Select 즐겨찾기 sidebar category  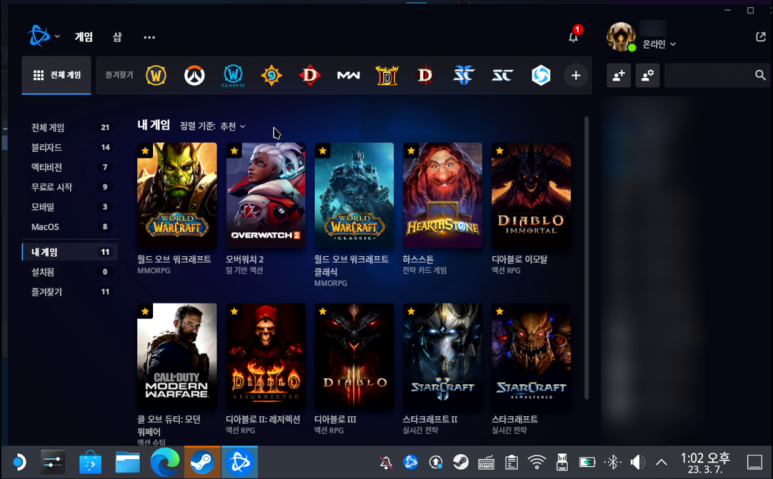[x=70, y=292]
